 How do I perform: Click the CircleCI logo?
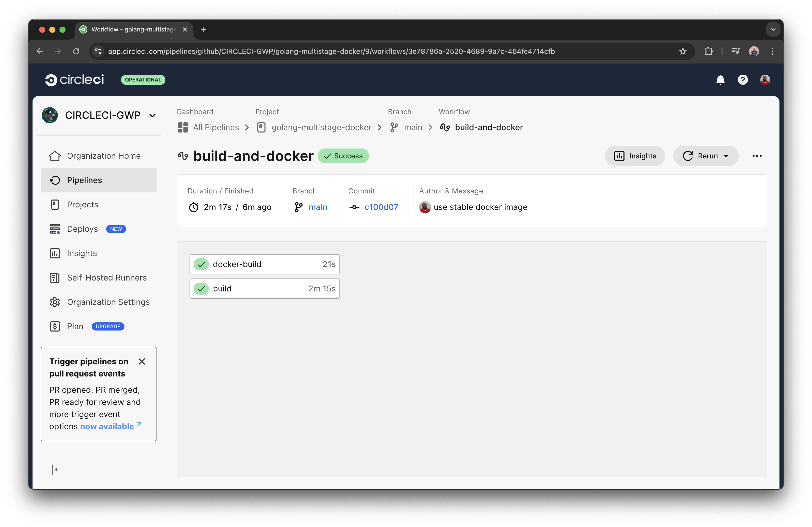[74, 79]
